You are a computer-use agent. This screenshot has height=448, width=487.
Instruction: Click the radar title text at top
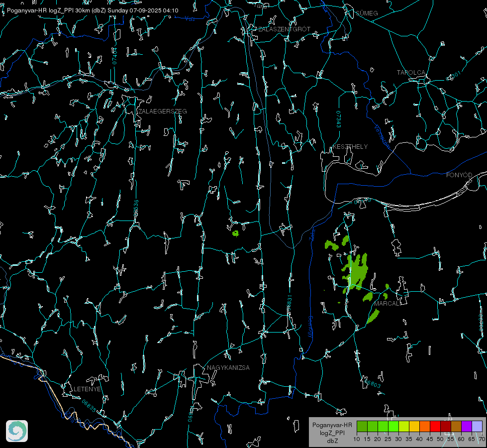click(x=93, y=10)
